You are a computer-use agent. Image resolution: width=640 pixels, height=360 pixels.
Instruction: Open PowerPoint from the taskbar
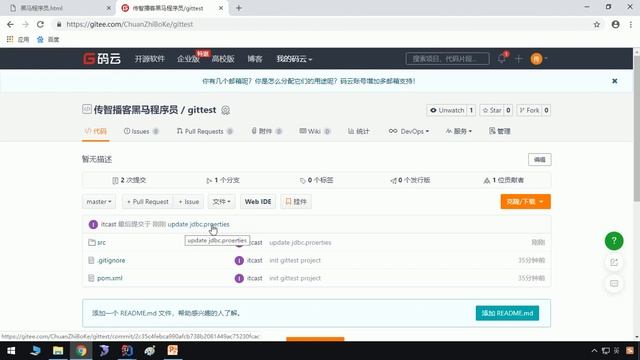pyautogui.click(x=173, y=351)
